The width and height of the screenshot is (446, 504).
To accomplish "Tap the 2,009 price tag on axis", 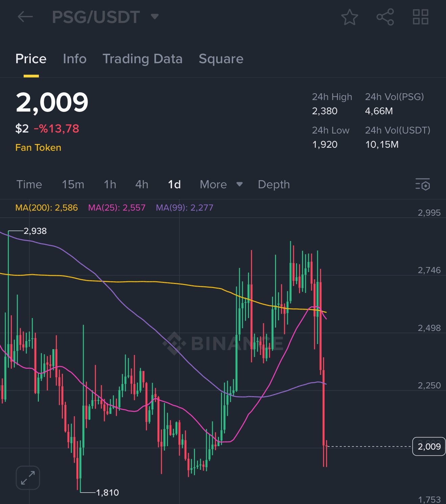I will (429, 447).
